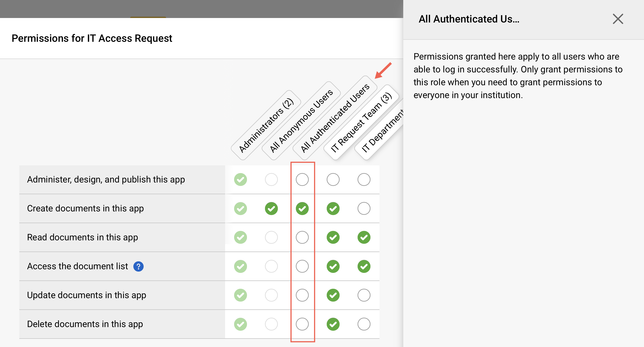Image resolution: width=644 pixels, height=347 pixels.
Task: Enable Read documents for All Authenticated Users
Action: [x=302, y=237]
